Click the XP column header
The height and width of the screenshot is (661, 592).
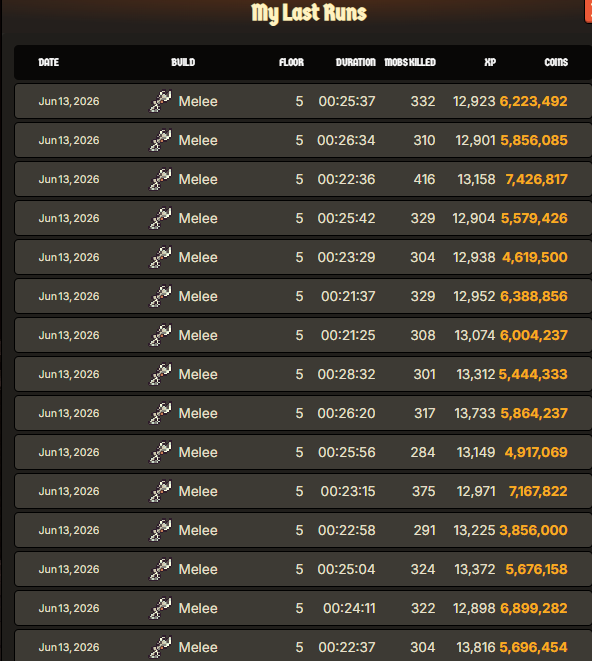point(490,62)
